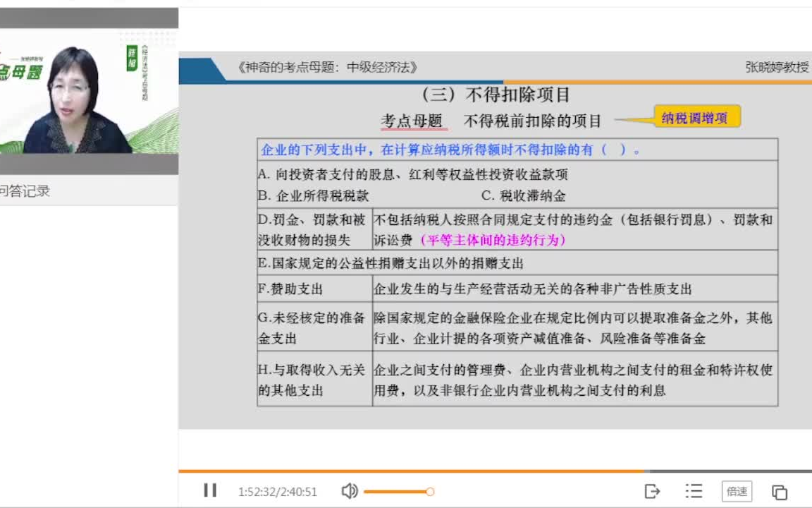Select the pause bars icon in the player

209,490
